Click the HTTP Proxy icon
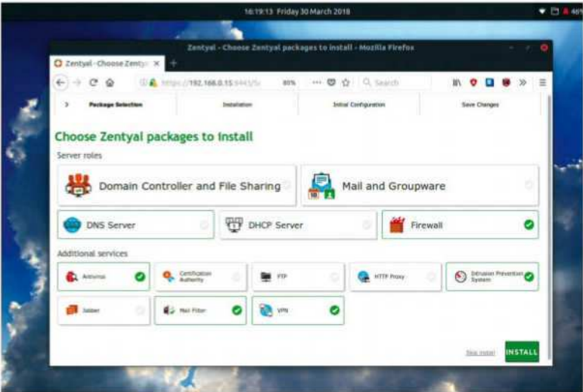 click(x=363, y=276)
